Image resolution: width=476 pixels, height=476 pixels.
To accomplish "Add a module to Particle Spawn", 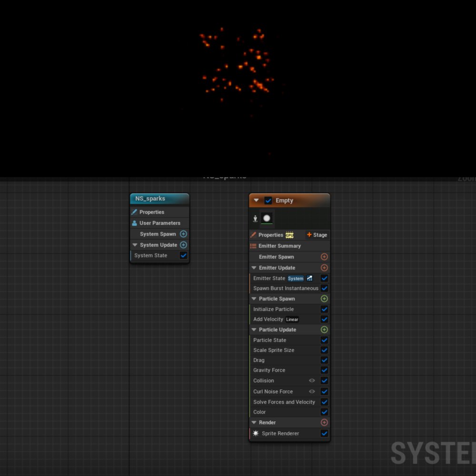I will [x=325, y=298].
